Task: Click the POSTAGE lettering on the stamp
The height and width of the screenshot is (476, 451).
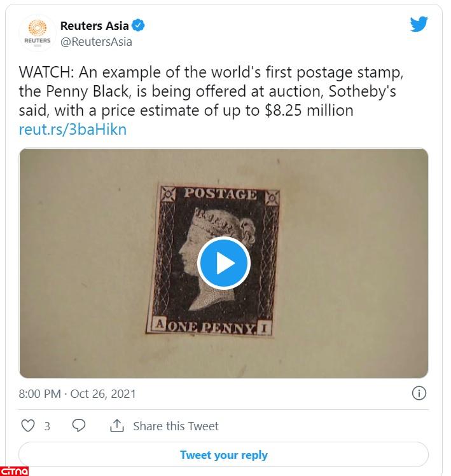Action: point(220,194)
